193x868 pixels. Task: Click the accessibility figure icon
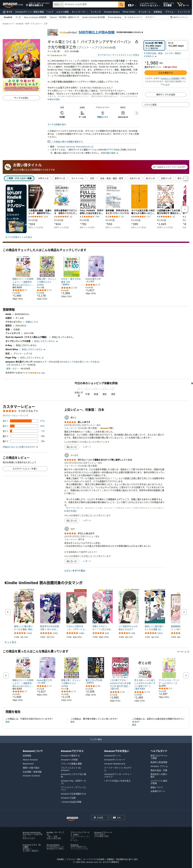pos(102,113)
